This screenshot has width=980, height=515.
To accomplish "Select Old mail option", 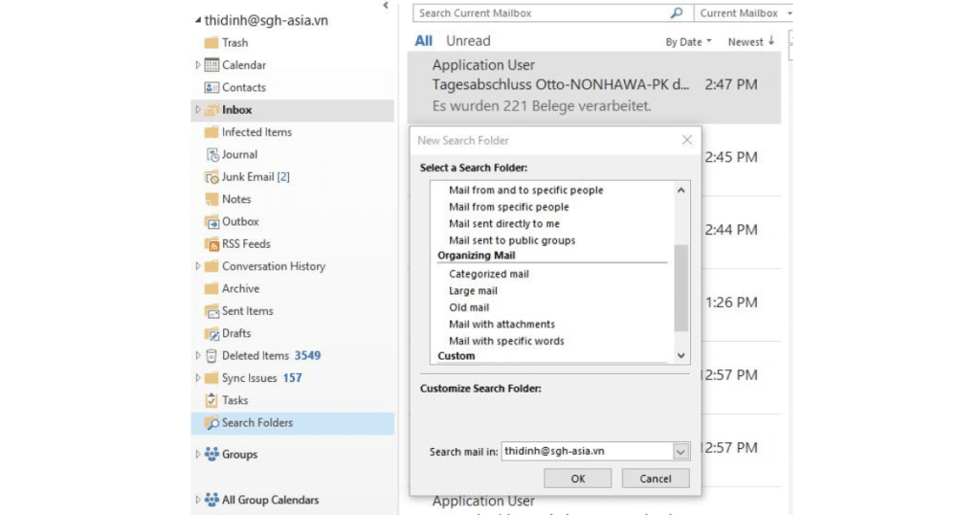I will pos(469,307).
